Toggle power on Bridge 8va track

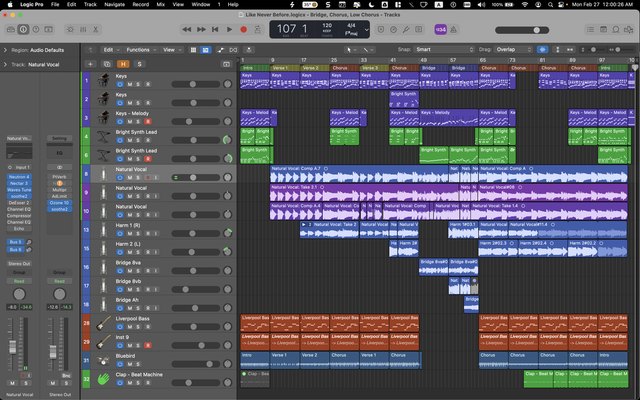(120, 271)
